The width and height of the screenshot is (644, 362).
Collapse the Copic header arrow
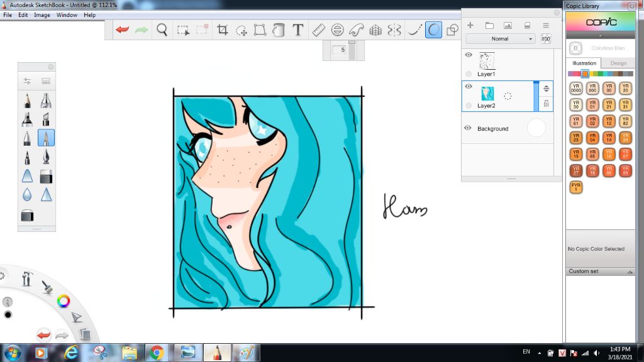(x=601, y=36)
